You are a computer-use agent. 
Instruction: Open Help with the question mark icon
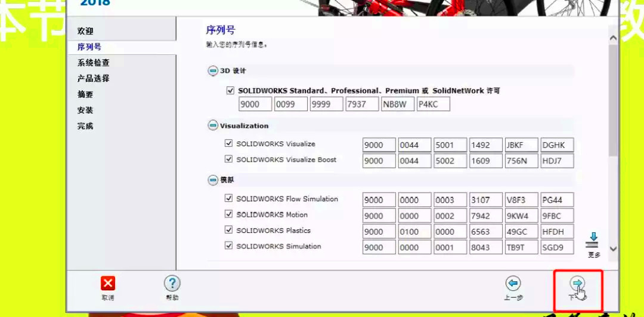pyautogui.click(x=172, y=284)
